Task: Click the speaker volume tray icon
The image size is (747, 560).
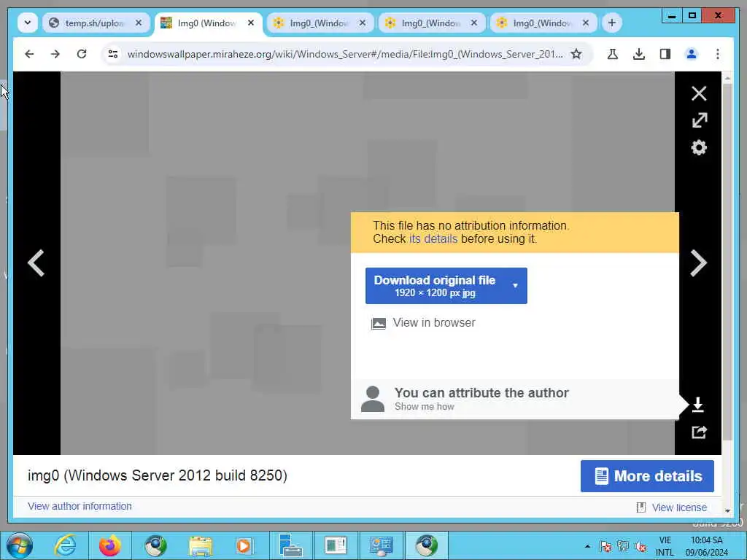Action: [640, 546]
